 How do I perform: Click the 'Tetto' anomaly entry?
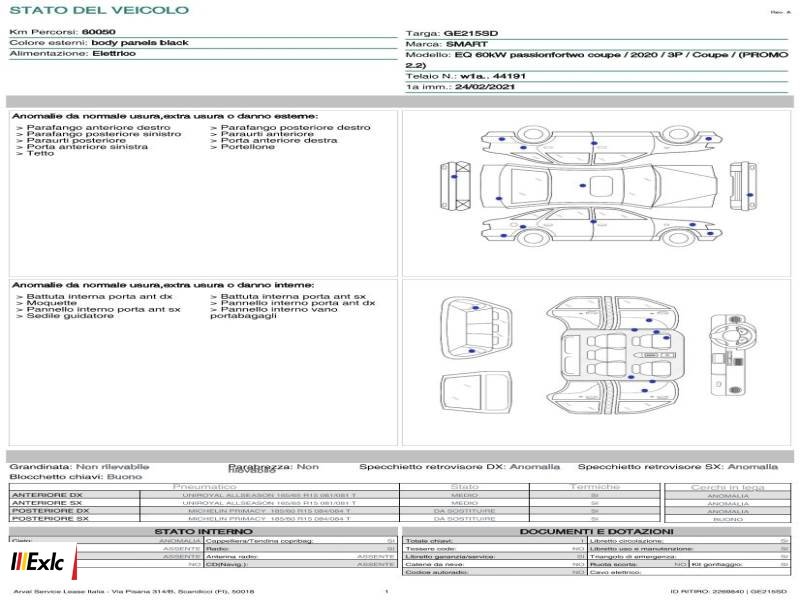(40, 153)
